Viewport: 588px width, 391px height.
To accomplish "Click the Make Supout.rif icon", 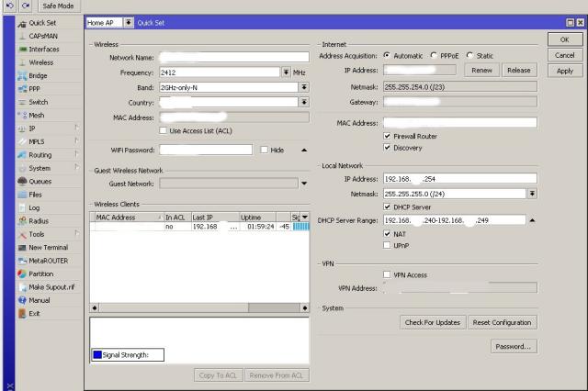I will 22,287.
